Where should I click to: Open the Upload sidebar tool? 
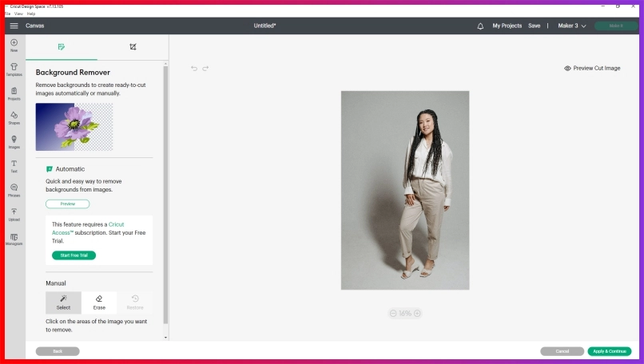(x=14, y=213)
